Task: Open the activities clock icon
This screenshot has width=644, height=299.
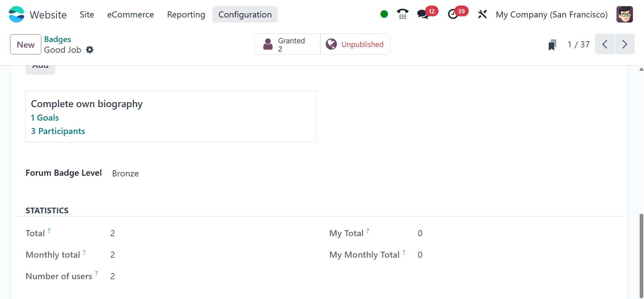Action: [453, 14]
